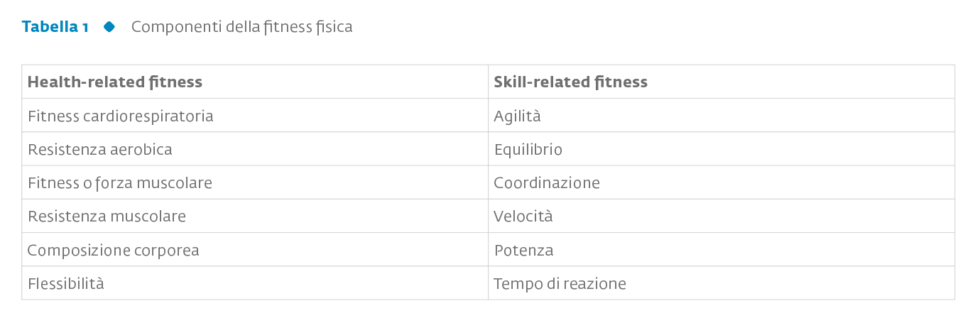Select the Skill-related fitness column header

(x=722, y=82)
